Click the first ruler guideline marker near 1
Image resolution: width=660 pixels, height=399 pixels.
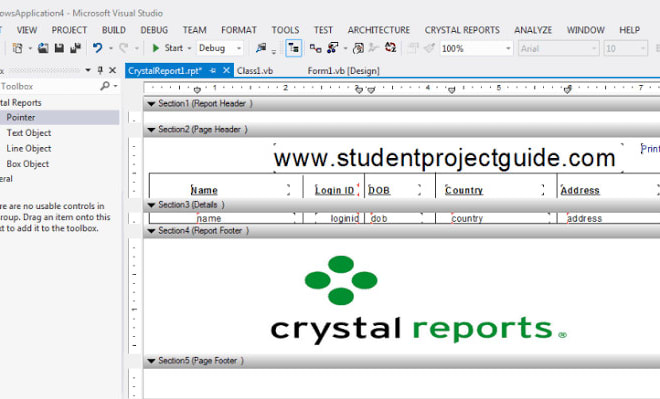point(197,90)
